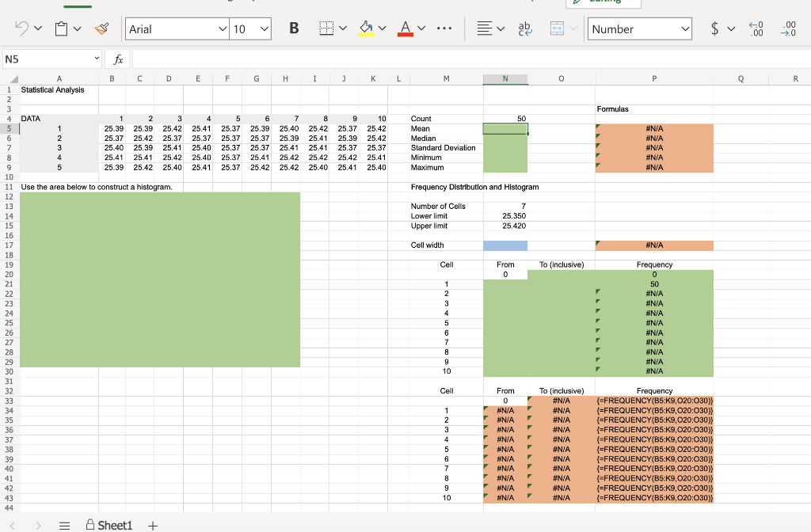Show more ribbon options (three dots)
Screen dimensions: 811x532
(444, 29)
